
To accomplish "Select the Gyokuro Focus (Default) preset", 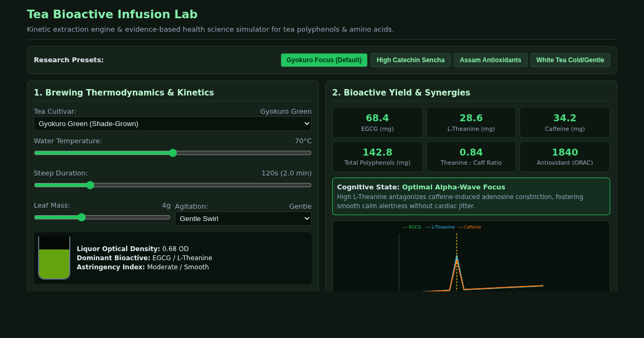I will (324, 60).
